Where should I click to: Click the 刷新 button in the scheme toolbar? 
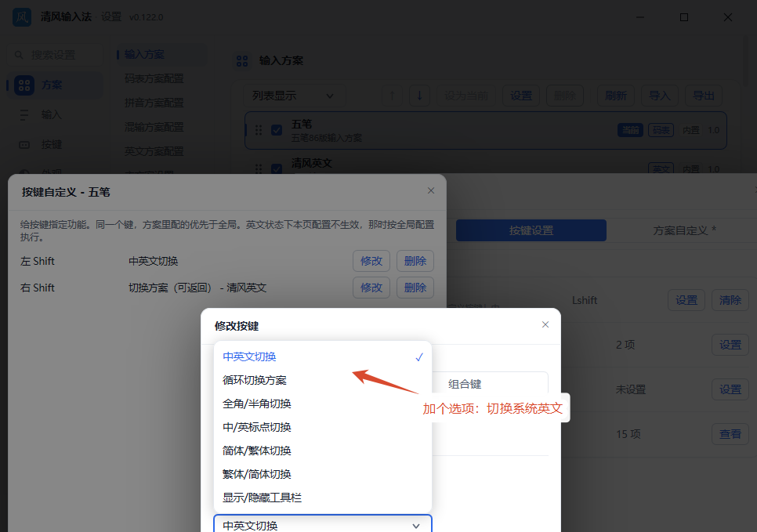tap(616, 96)
